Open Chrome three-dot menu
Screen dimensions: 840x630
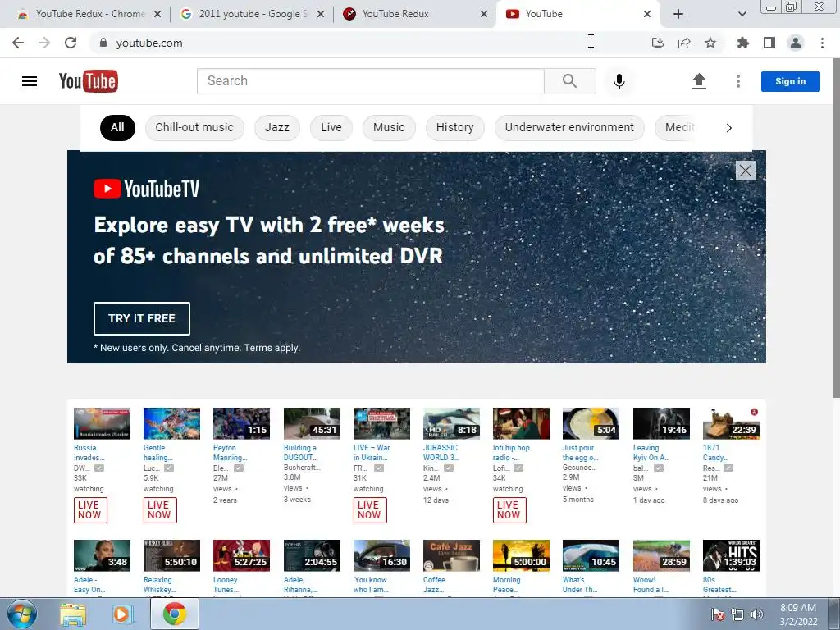click(822, 43)
